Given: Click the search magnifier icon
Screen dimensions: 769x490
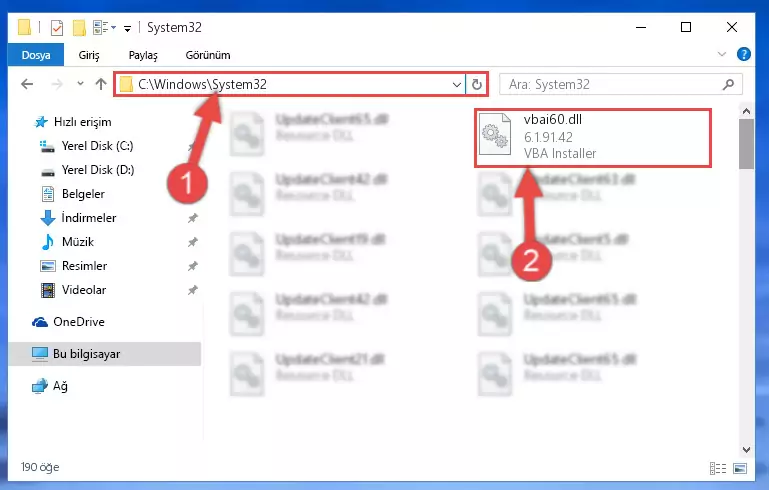Looking at the screenshot, I should (728, 84).
